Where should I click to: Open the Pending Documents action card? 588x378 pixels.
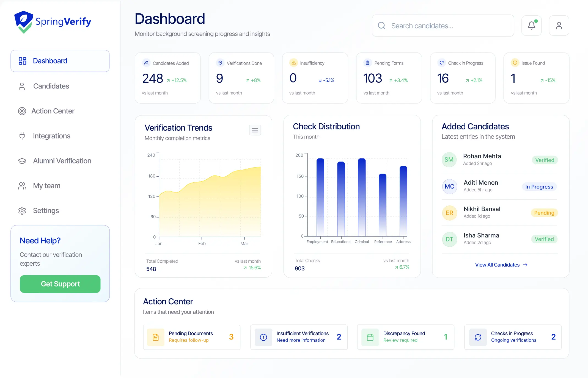click(192, 337)
